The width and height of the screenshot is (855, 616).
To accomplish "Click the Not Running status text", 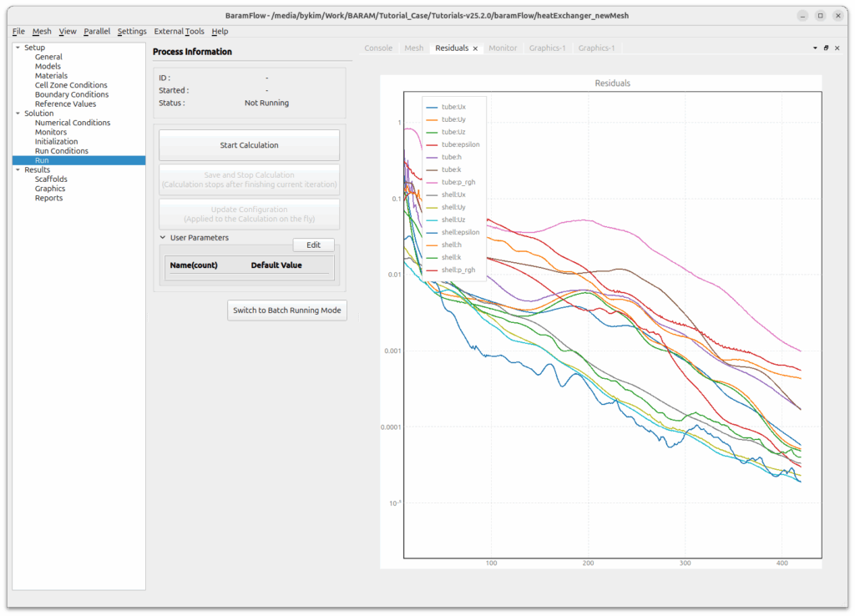I will pyautogui.click(x=266, y=103).
